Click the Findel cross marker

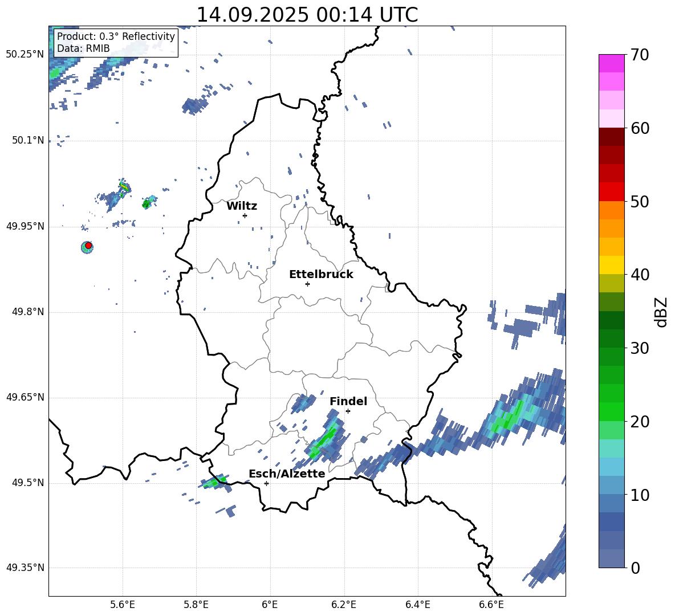pos(348,411)
